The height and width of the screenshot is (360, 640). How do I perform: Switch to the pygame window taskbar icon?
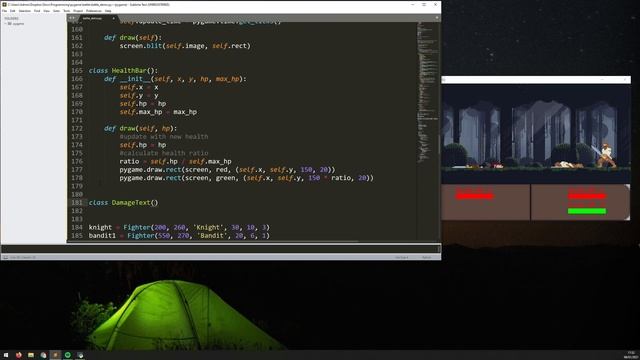80,355
